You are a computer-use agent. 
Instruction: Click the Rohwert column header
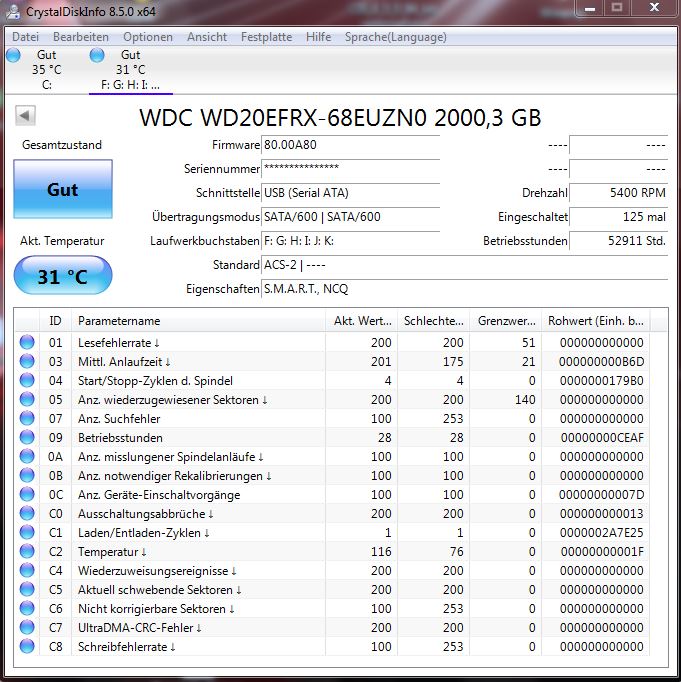coord(596,321)
